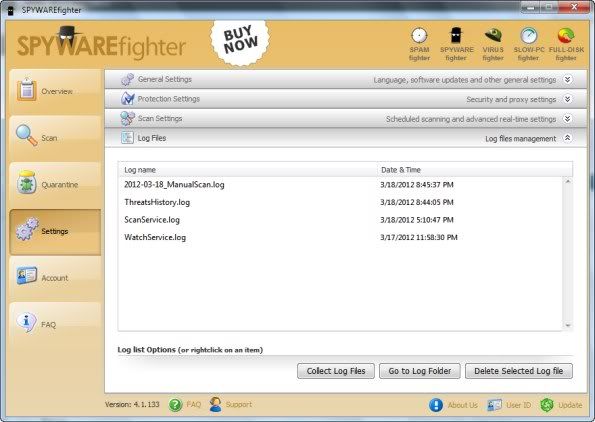Image resolution: width=595 pixels, height=422 pixels.
Task: Go to Overview in sidebar
Action: [55, 91]
